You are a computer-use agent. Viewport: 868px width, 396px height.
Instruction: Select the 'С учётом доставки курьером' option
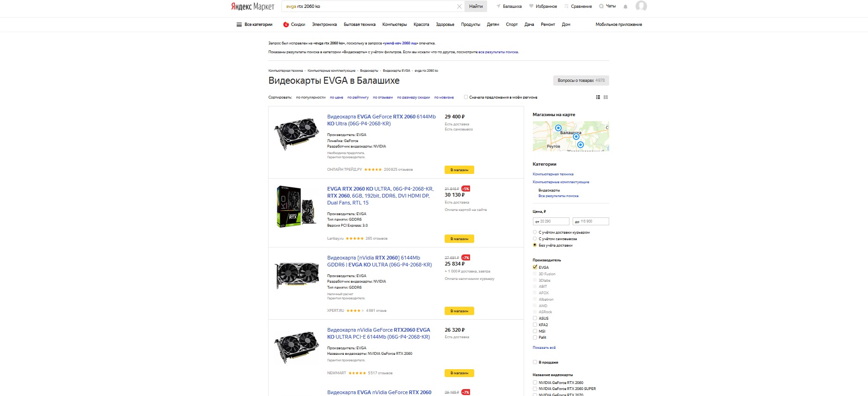click(535, 232)
